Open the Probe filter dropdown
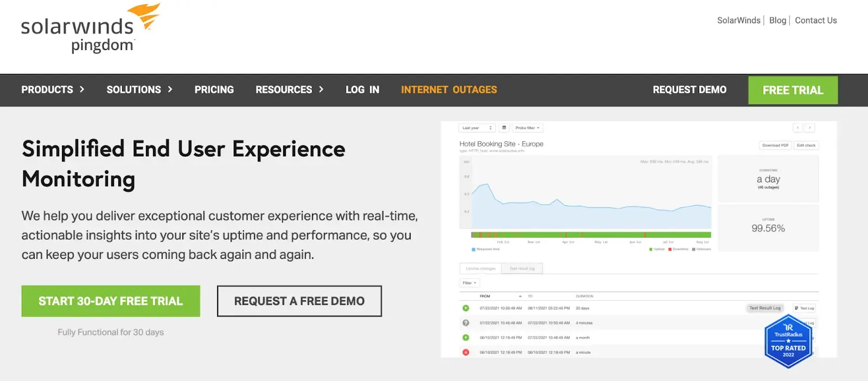868x381 pixels. point(527,128)
